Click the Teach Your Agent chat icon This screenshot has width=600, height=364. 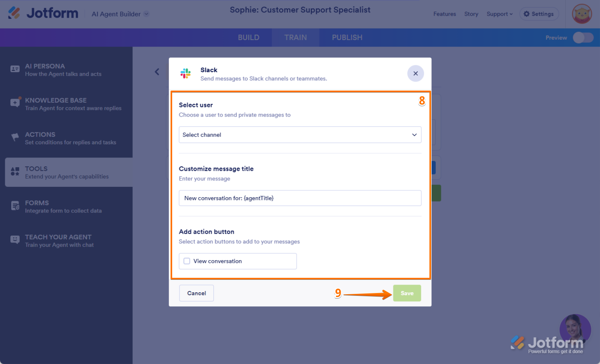(x=15, y=240)
